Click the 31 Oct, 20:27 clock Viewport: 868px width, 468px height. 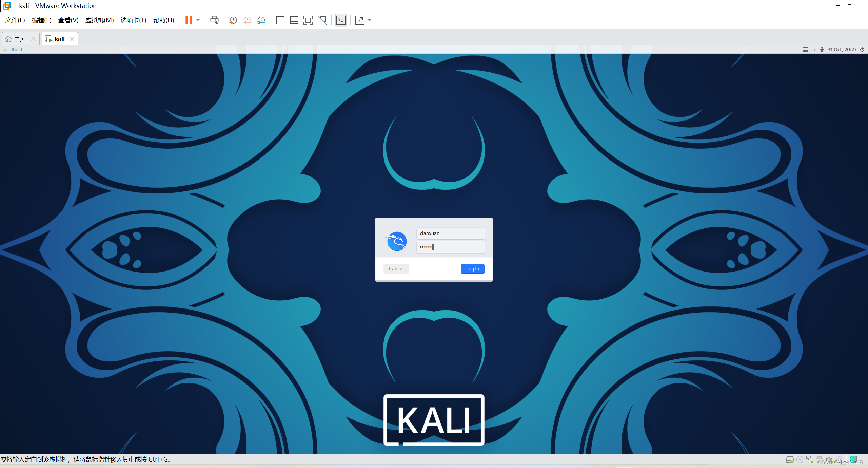842,50
